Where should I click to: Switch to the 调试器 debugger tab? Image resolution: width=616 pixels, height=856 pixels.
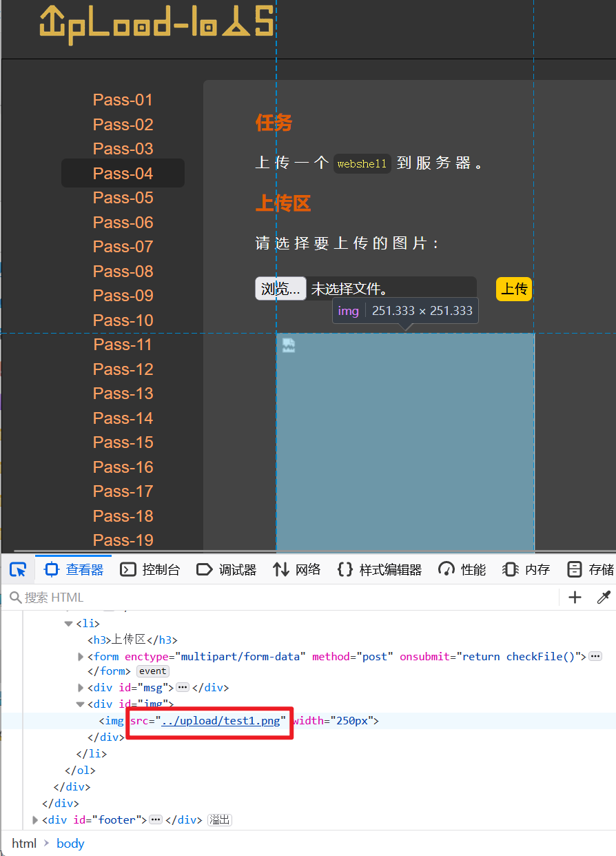click(x=227, y=569)
